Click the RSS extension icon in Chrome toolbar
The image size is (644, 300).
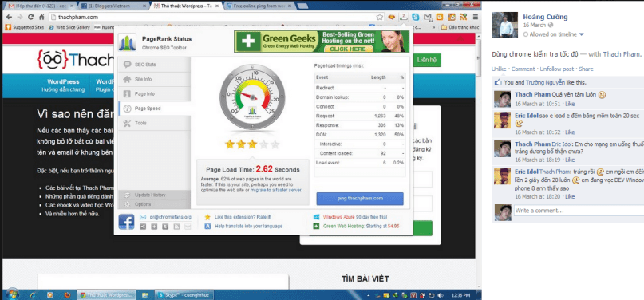tap(463, 18)
